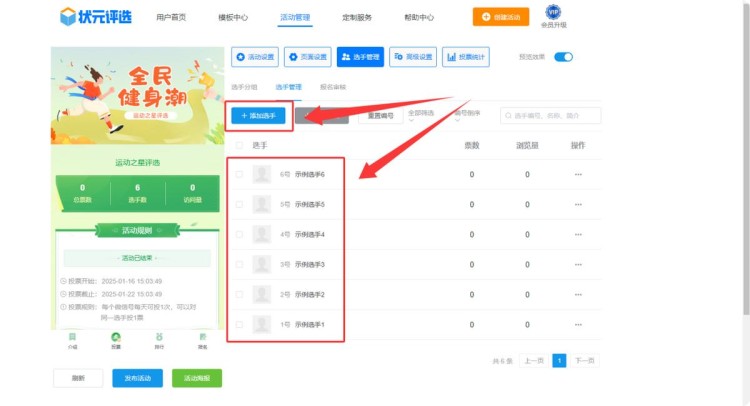Open the more-actions ellipsis for 示例选手3
The width and height of the screenshot is (750, 406).
tap(577, 265)
